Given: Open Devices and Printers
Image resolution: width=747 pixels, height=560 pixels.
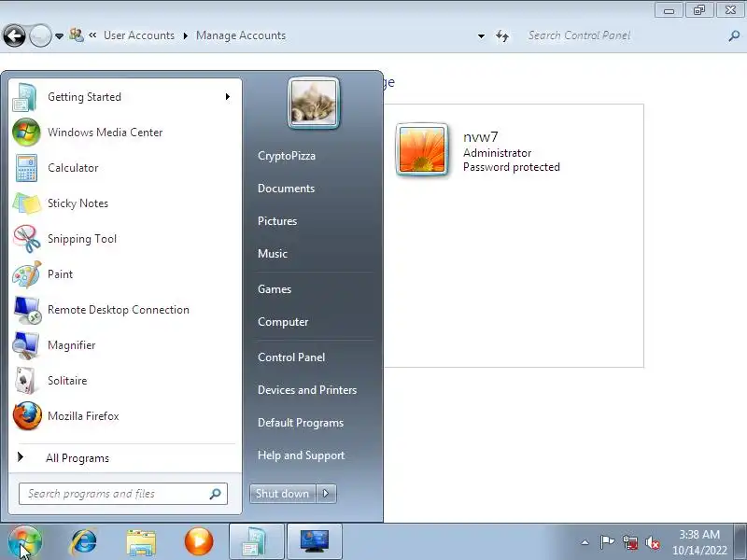Looking at the screenshot, I should coord(307,390).
